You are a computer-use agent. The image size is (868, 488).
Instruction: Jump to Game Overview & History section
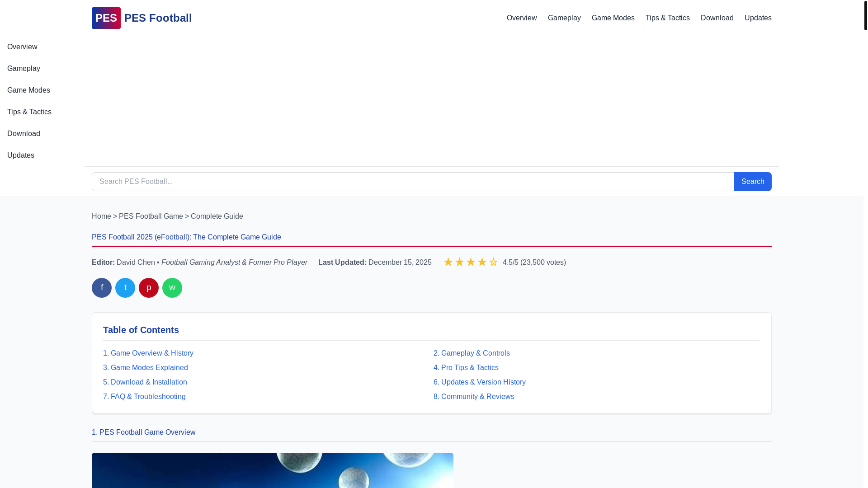tap(148, 353)
